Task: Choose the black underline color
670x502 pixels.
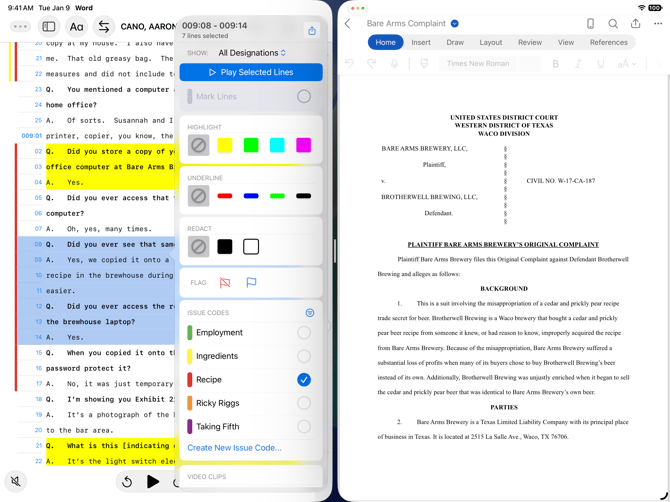Action: click(303, 196)
